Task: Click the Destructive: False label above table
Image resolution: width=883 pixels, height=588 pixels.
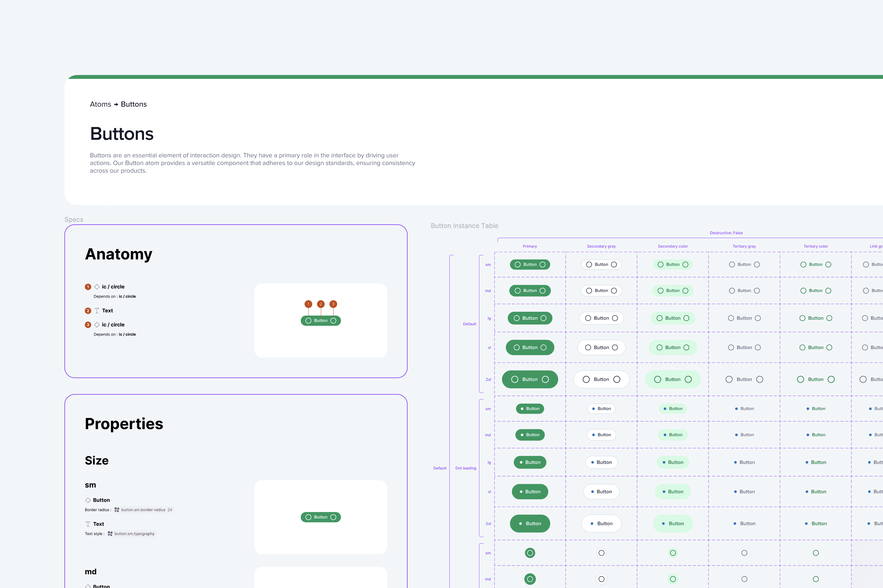Action: tap(726, 233)
